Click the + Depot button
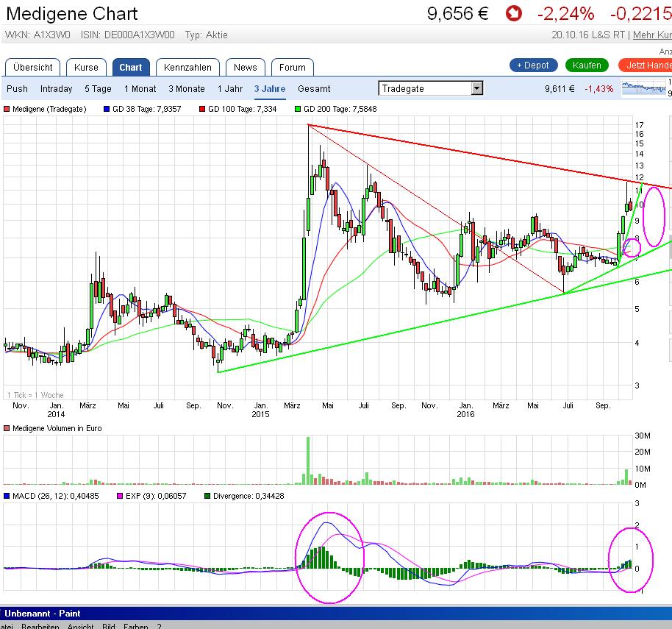672x629 pixels. coord(533,65)
